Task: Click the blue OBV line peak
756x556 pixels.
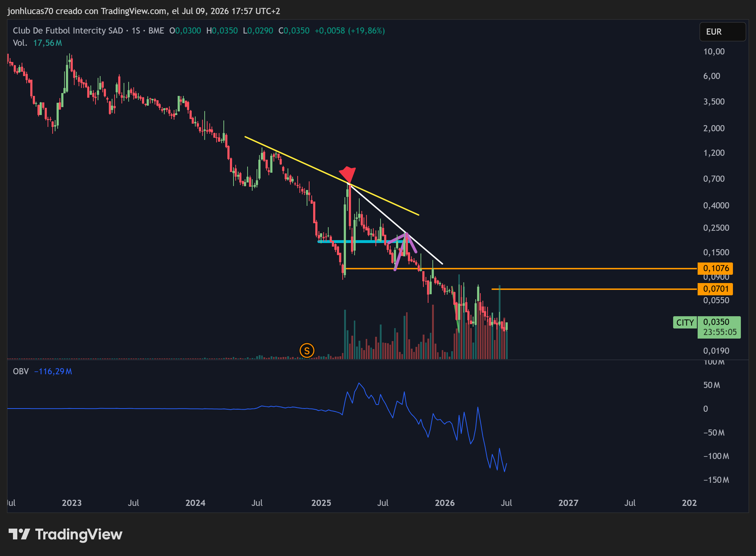Action: (359, 383)
